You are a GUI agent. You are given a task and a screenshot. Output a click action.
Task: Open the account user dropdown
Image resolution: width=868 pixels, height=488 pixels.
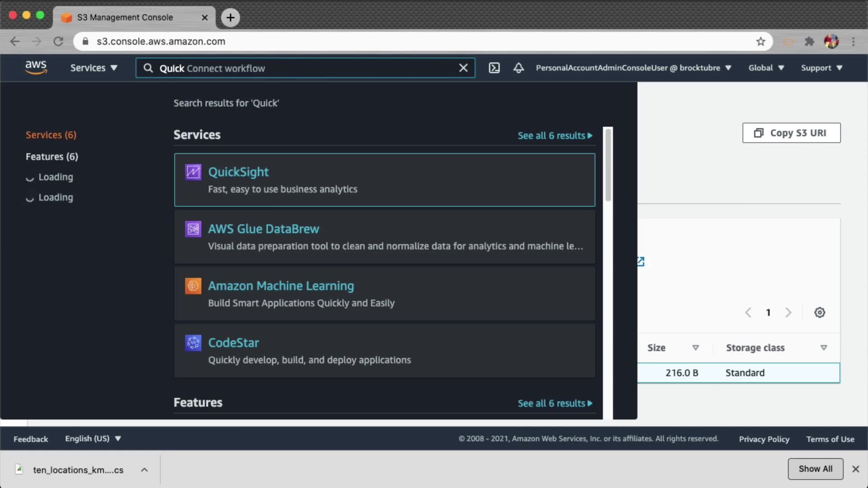tap(633, 68)
